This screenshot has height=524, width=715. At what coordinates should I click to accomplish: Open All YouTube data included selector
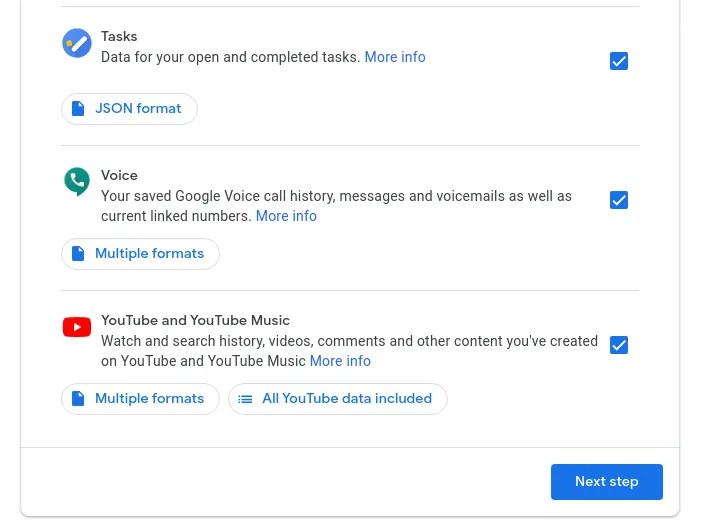click(338, 399)
